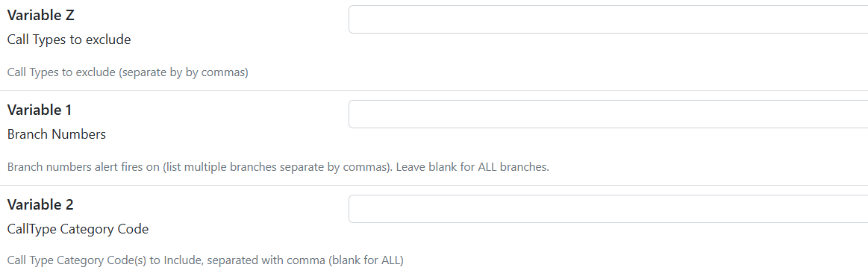Click the 'CallType Category Code' label

(x=78, y=229)
